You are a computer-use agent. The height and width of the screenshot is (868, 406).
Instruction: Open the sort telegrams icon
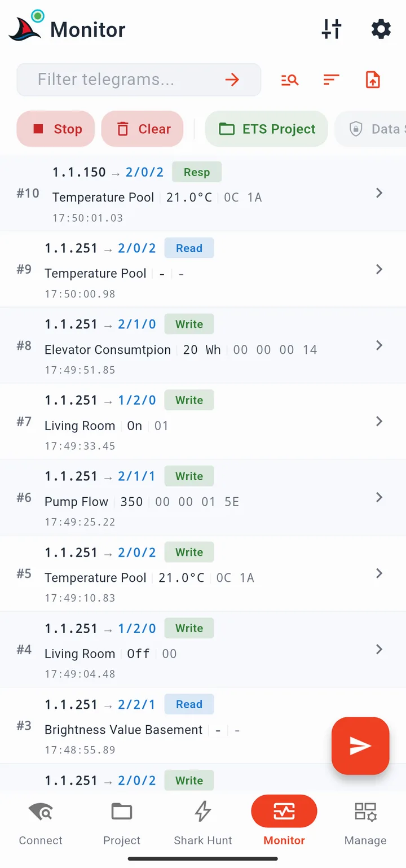pyautogui.click(x=332, y=80)
